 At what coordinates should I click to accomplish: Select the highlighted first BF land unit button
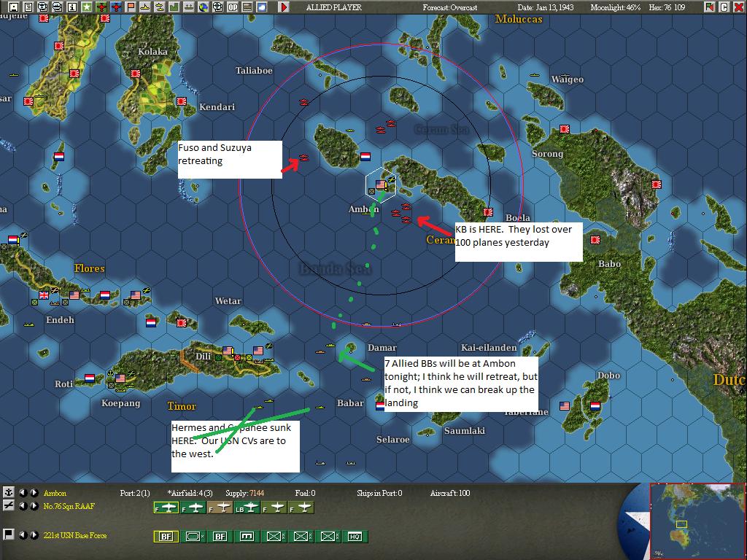pos(166,537)
